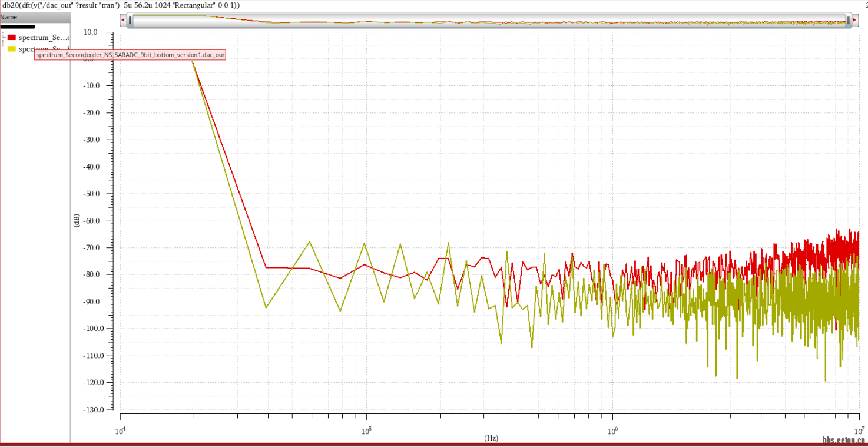This screenshot has width=868, height=447.
Task: Click the right grip handle of the zoom strip
Action: click(848, 20)
